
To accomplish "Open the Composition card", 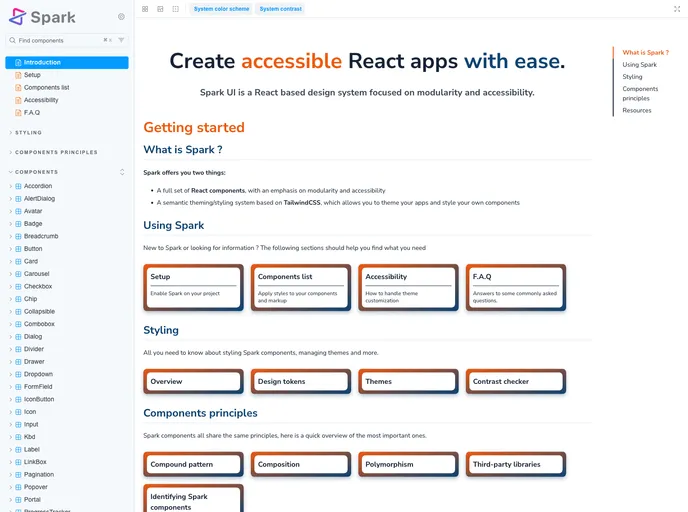I will coord(301,465).
